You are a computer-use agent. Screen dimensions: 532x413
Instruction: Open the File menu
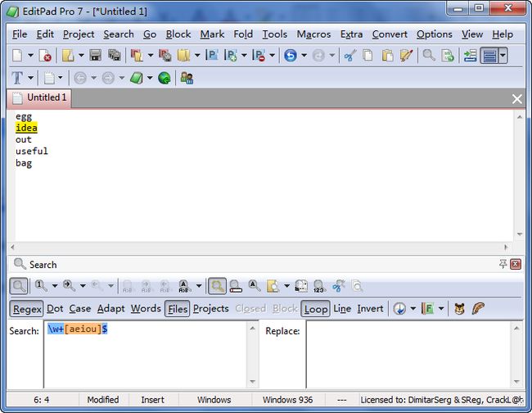[x=20, y=34]
